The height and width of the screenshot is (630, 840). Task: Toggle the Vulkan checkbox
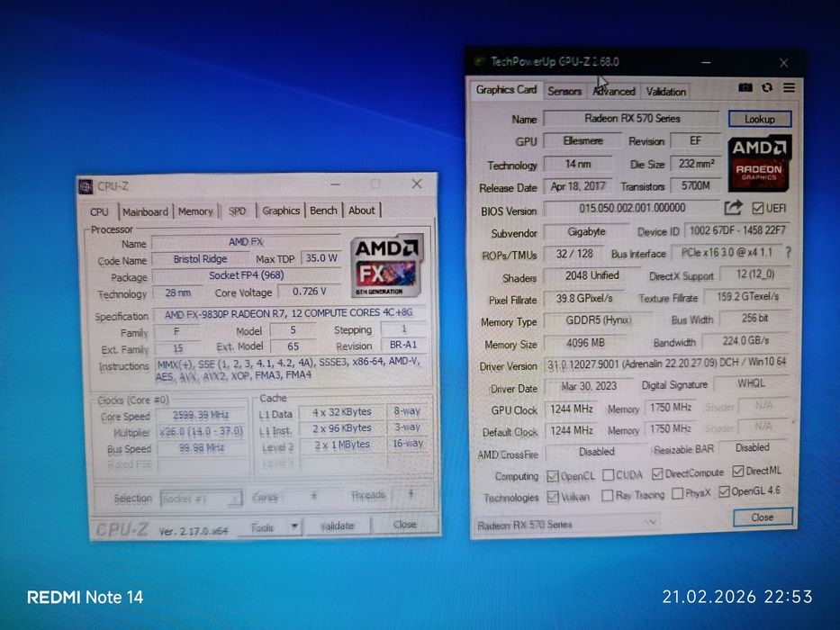point(553,497)
